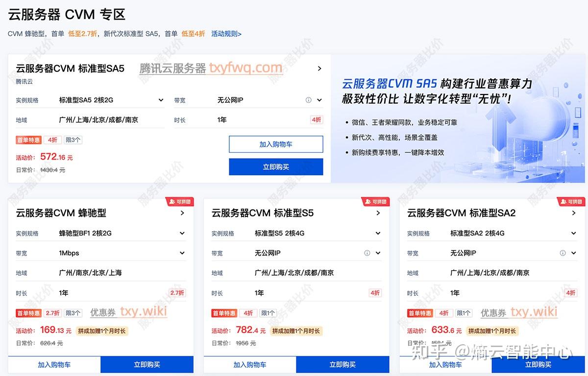
Task: Click the arrow beside 云服务器CVM 蜂驰型 title
Action: [x=182, y=213]
